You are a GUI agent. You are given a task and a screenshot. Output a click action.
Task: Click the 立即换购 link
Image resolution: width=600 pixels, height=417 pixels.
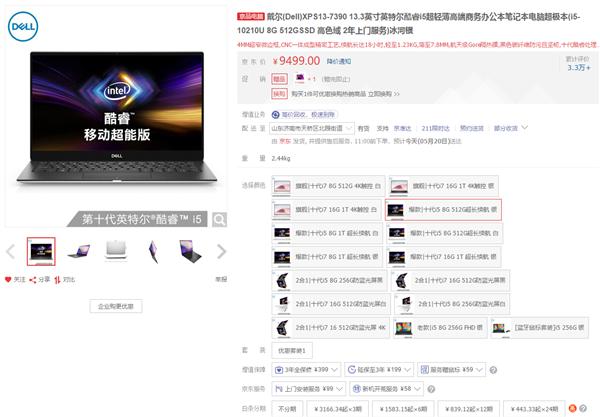pos(383,94)
